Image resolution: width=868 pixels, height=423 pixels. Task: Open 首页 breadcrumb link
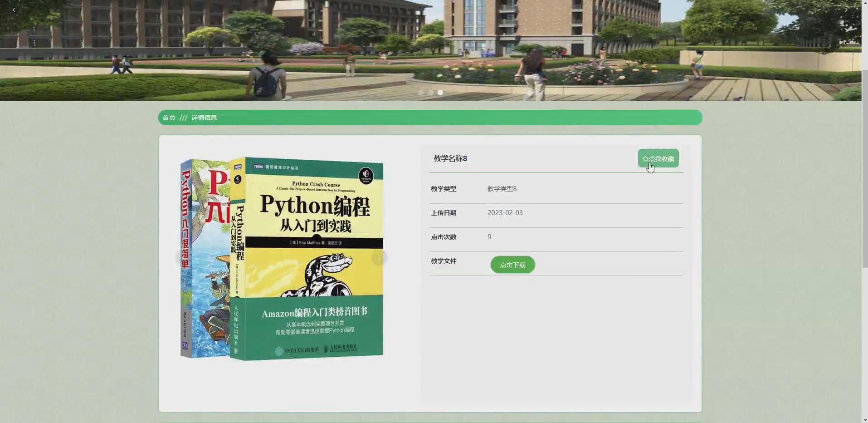pyautogui.click(x=169, y=118)
